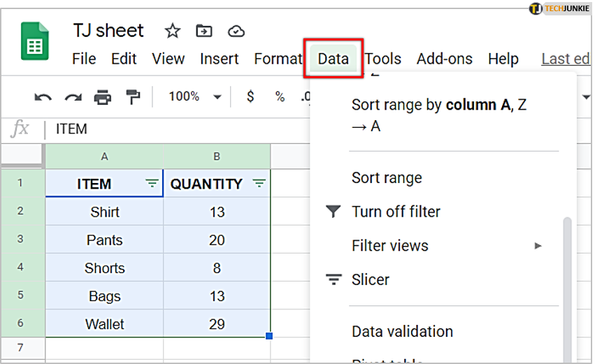Click the funnel icon beside Turn off filter
The height and width of the screenshot is (364, 595).
click(x=334, y=211)
